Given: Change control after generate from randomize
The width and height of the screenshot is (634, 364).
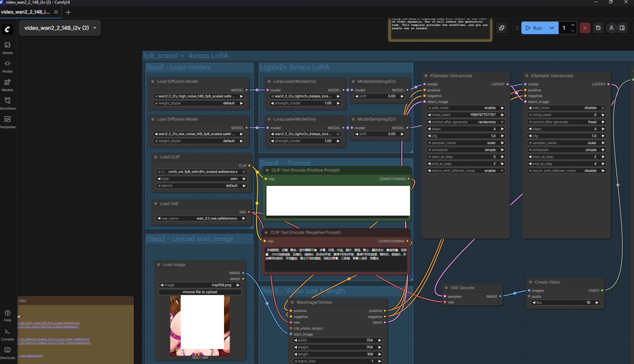Looking at the screenshot, I should pos(466,122).
